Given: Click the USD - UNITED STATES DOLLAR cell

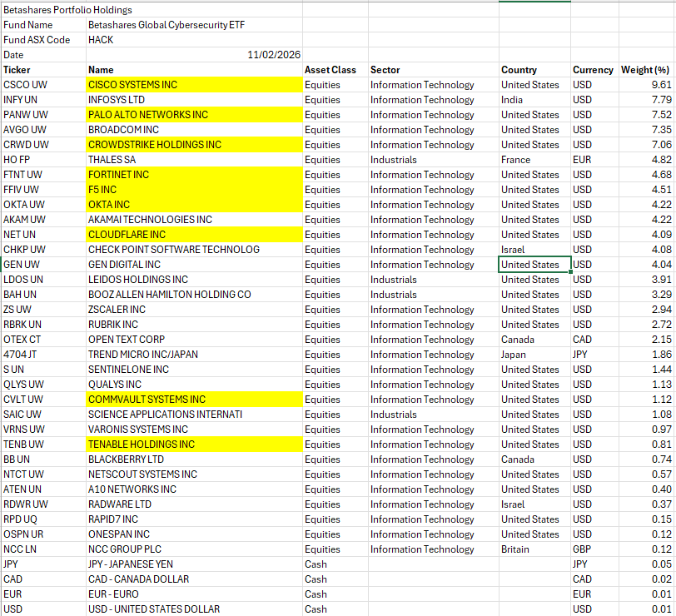Looking at the screenshot, I should (x=193, y=609).
